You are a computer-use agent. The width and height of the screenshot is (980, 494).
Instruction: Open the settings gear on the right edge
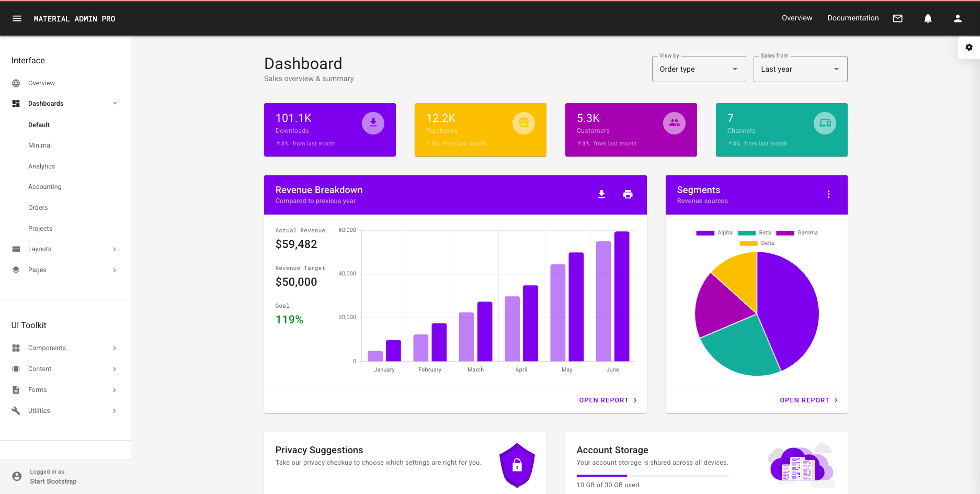pos(969,47)
